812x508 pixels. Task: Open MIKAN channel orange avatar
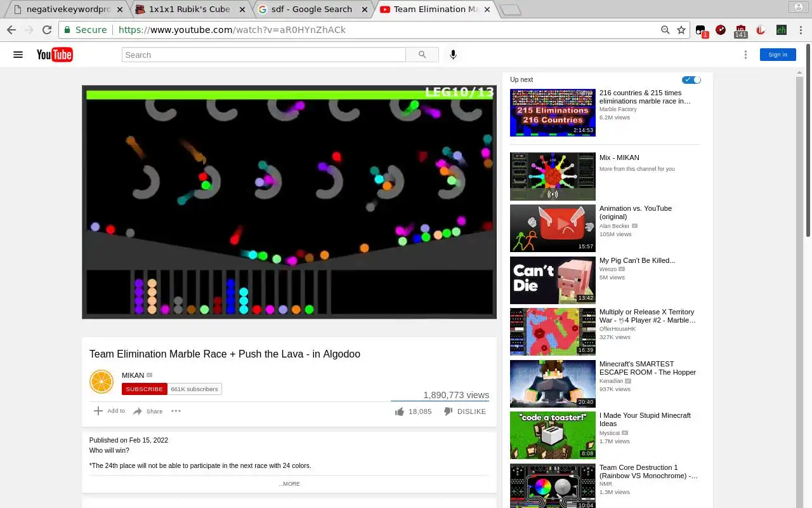[x=101, y=382]
